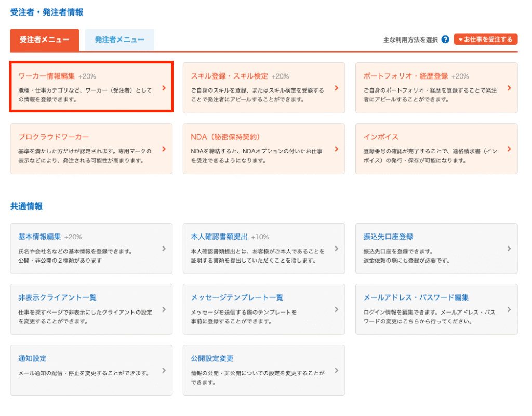The height and width of the screenshot is (416, 532).
Task: Switch to 発注者メニュー tab
Action: tap(119, 40)
